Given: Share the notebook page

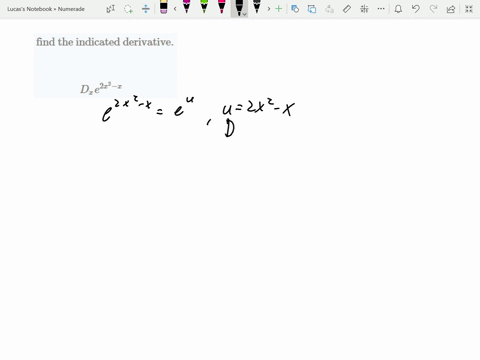Looking at the screenshot, I should tap(451, 9).
